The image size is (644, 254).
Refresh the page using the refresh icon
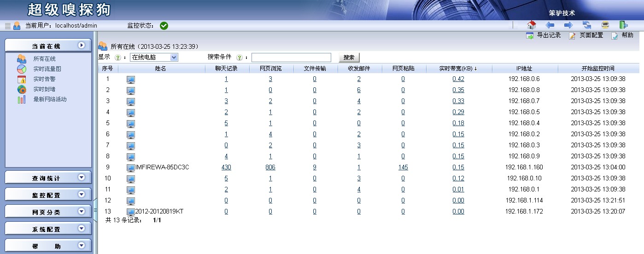coord(587,25)
